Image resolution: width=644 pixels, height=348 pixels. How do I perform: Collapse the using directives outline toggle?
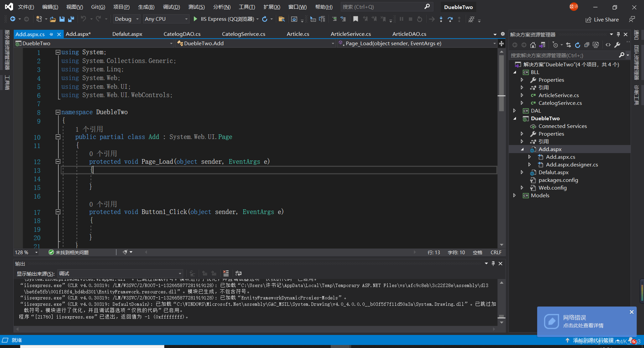click(58, 52)
